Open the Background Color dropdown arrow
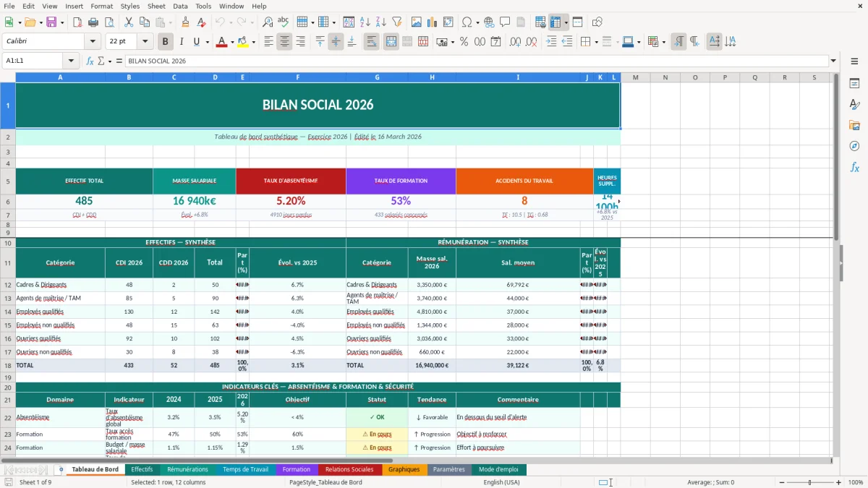The width and height of the screenshot is (868, 488). tap(253, 42)
